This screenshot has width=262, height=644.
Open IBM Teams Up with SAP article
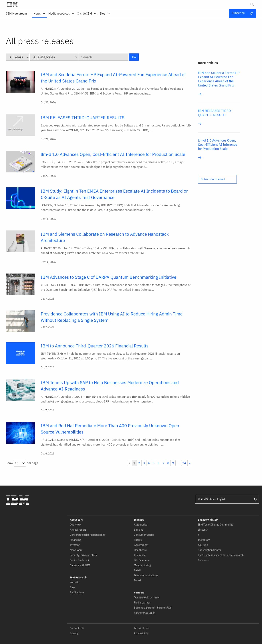pos(110,386)
